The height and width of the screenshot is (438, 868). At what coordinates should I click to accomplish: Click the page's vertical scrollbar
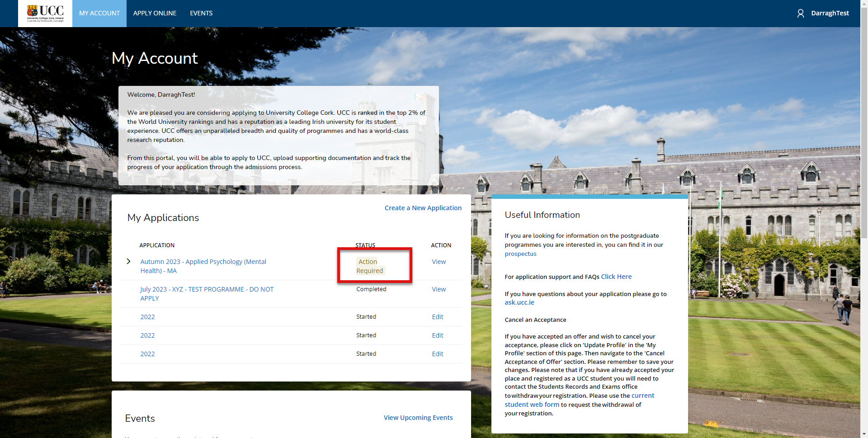pyautogui.click(x=864, y=181)
